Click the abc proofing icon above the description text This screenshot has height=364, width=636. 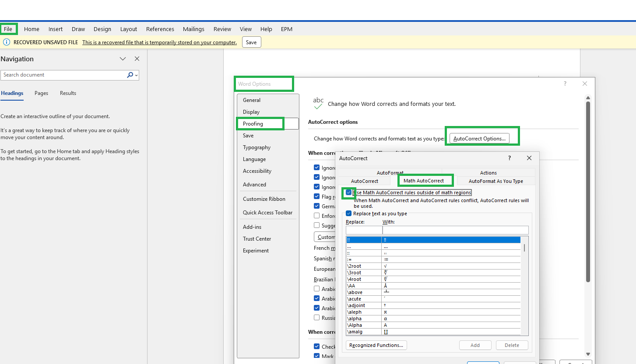tap(318, 102)
